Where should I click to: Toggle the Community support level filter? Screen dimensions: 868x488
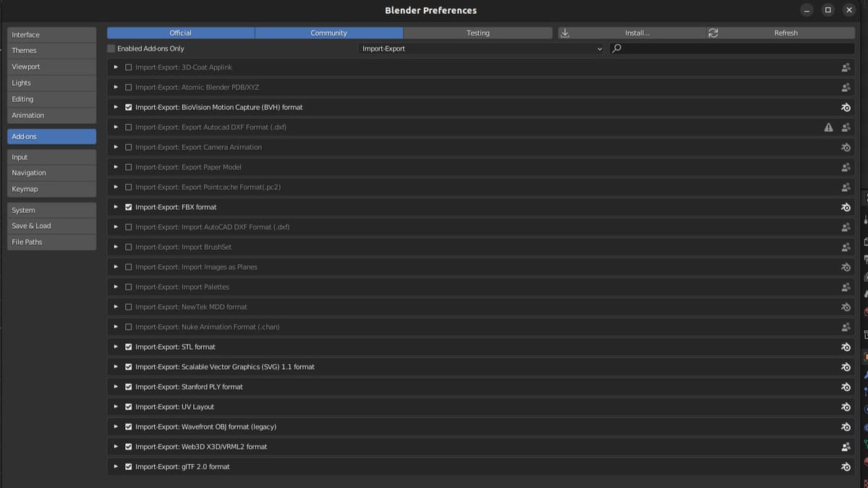coord(329,33)
